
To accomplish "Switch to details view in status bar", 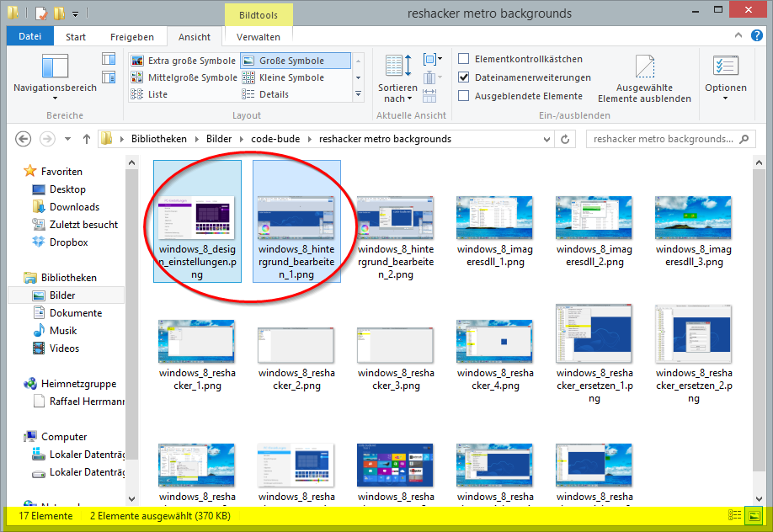I will (x=734, y=516).
